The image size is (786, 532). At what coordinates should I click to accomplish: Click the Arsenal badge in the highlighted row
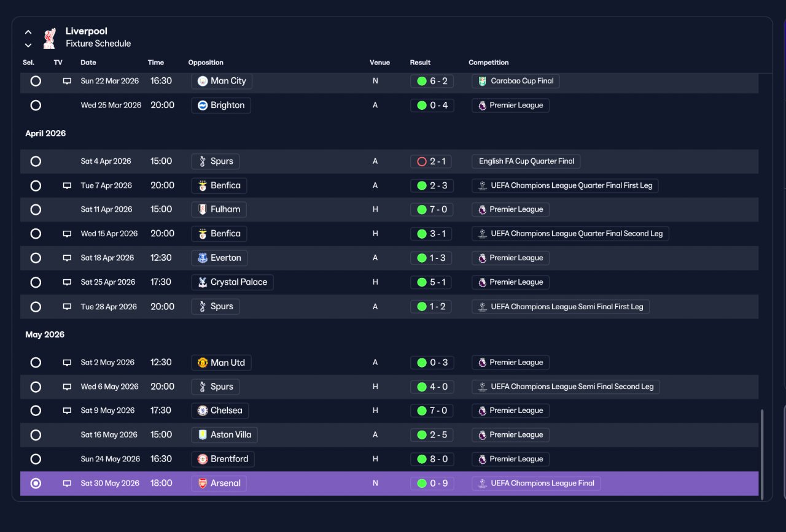[203, 484]
